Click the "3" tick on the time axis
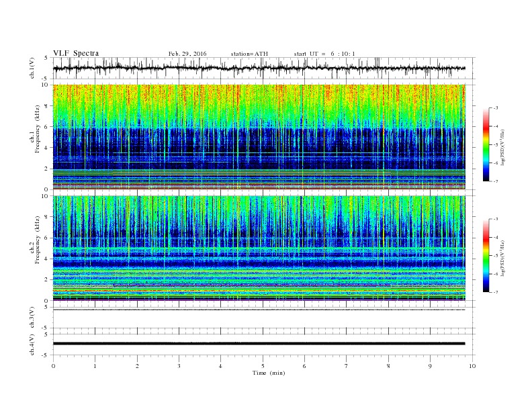 tap(179, 366)
